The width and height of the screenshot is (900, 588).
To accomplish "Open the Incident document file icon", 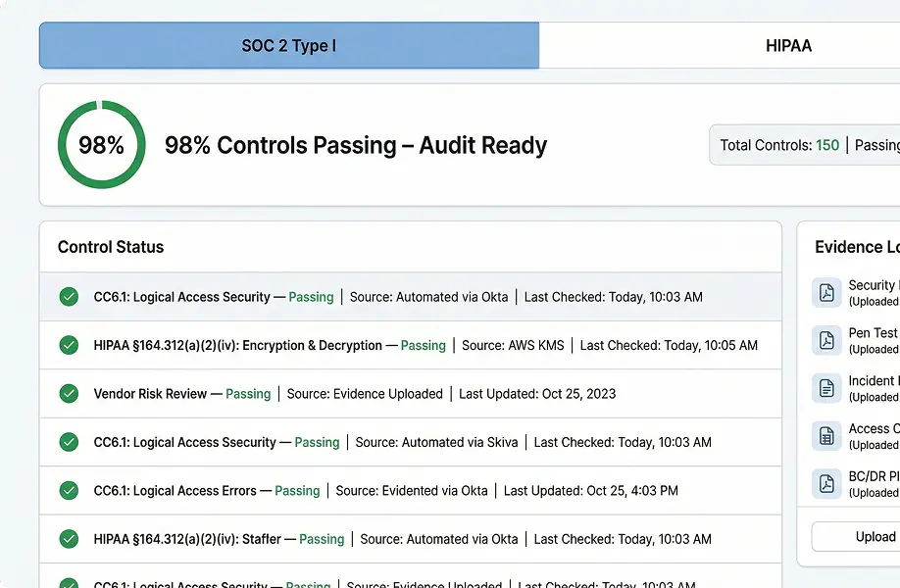I will pyautogui.click(x=826, y=388).
